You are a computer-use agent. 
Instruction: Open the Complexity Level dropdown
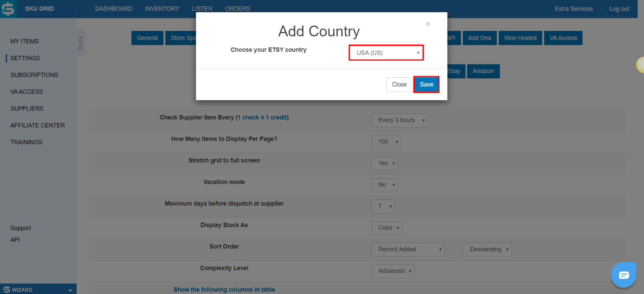point(393,271)
